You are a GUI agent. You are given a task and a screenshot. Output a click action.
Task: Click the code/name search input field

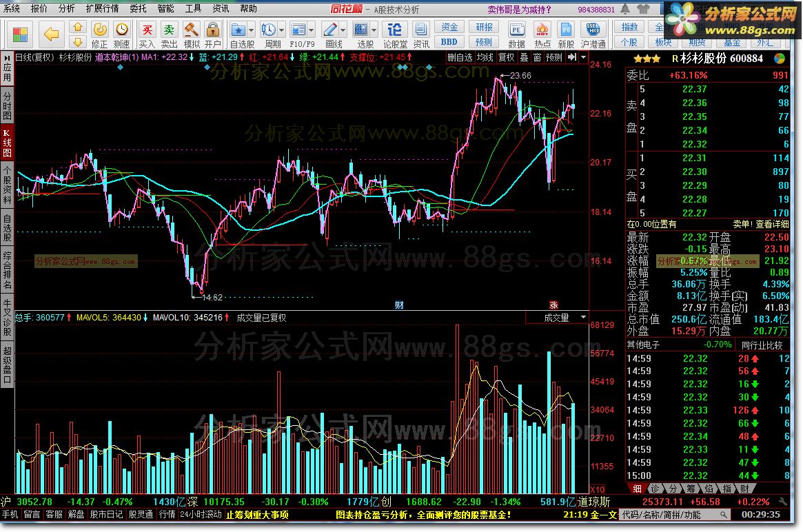point(675,515)
